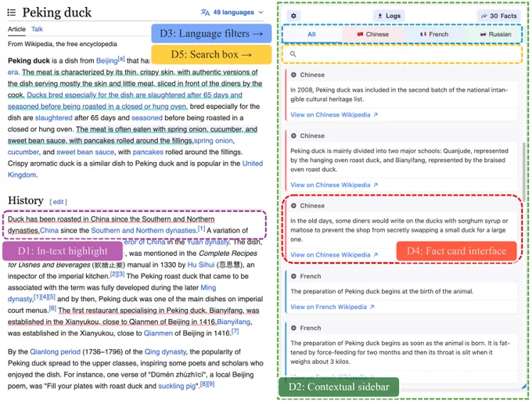Open the Beijing link
This screenshot has height=403, width=532.
point(106,61)
